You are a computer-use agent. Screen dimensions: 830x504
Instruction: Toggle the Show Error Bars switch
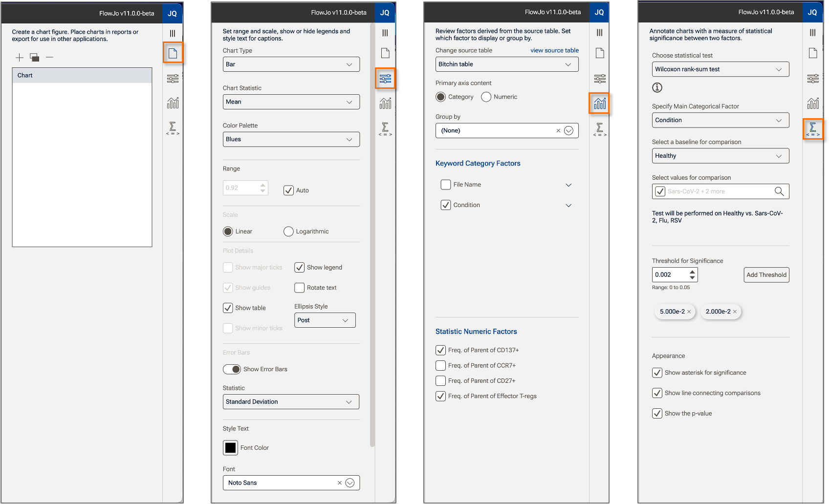[x=232, y=369]
